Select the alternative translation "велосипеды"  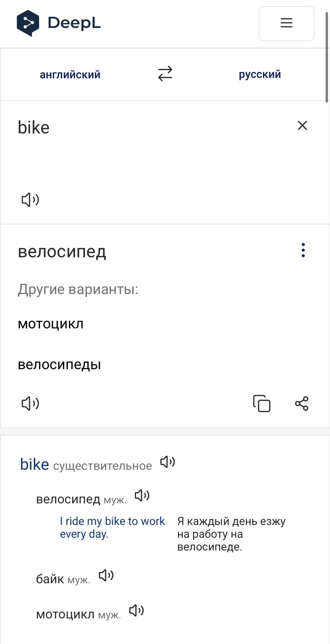tap(59, 364)
